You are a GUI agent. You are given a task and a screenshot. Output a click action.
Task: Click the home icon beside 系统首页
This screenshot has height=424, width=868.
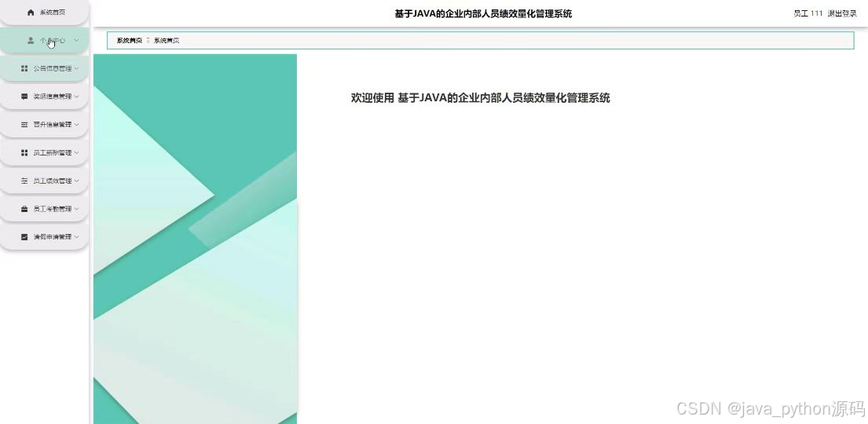[x=31, y=13]
